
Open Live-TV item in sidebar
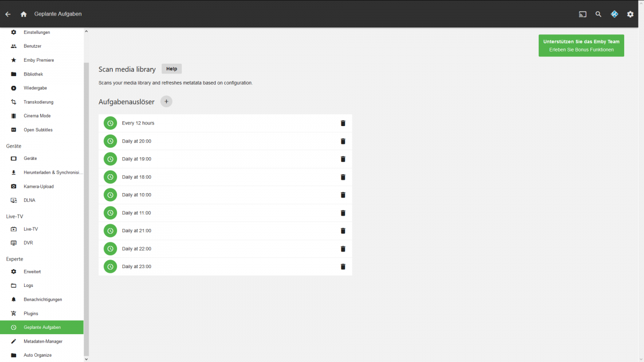coord(42,229)
